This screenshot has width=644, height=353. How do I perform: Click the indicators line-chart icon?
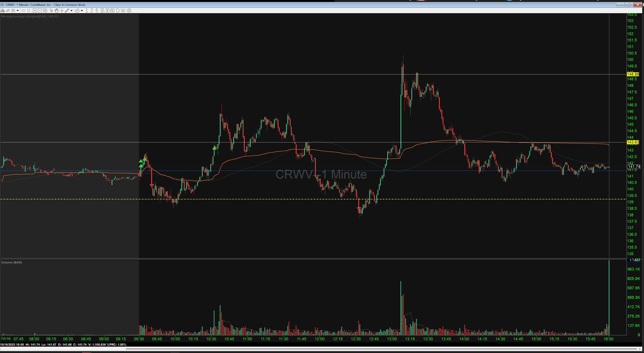click(x=8, y=11)
